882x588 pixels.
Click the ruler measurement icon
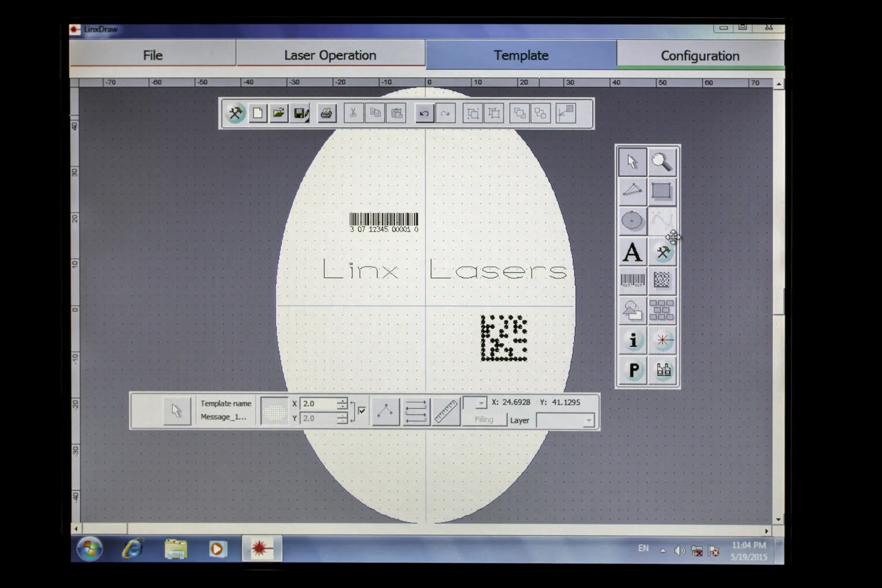pyautogui.click(x=445, y=411)
